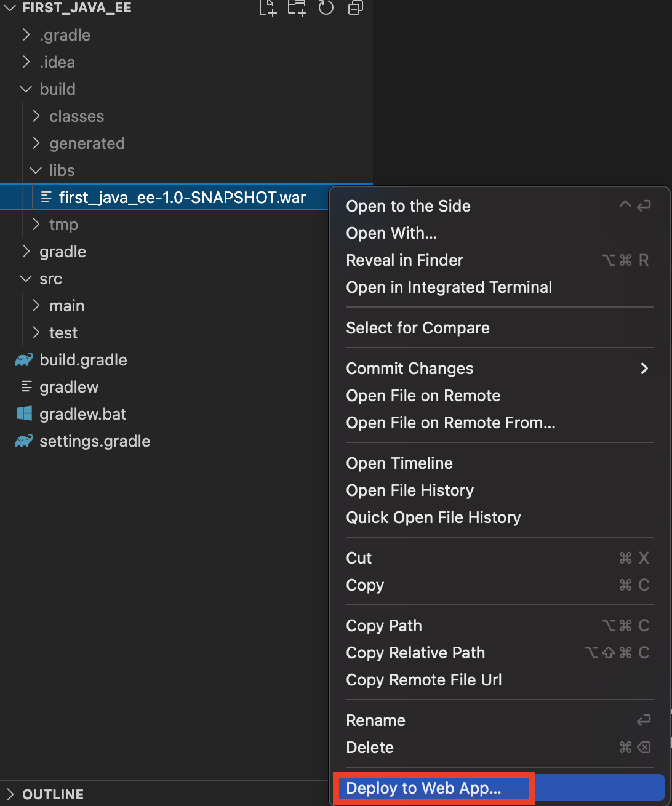The height and width of the screenshot is (806, 672).
Task: Collapse the build folder
Action: coord(57,89)
